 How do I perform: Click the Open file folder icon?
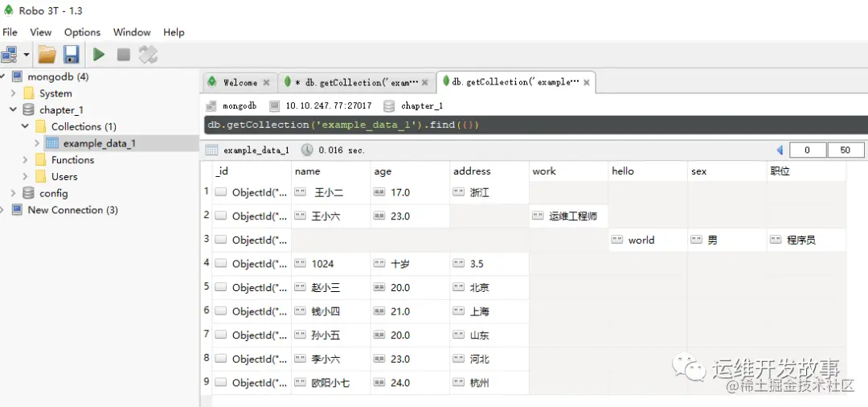point(47,55)
